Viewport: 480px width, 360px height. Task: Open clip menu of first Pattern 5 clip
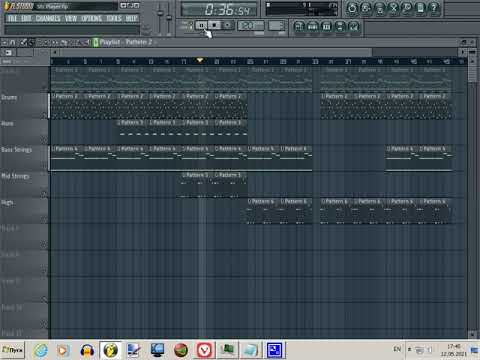click(x=184, y=175)
